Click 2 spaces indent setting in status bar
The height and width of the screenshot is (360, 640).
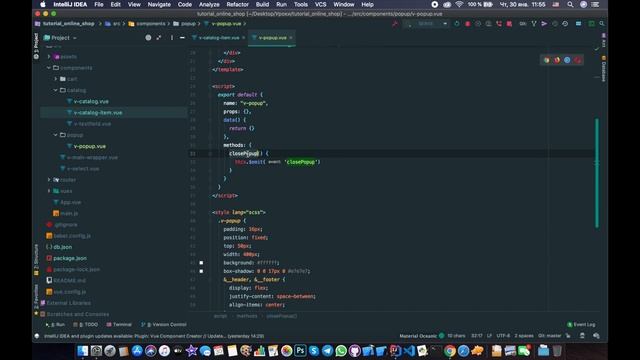tap(524, 336)
